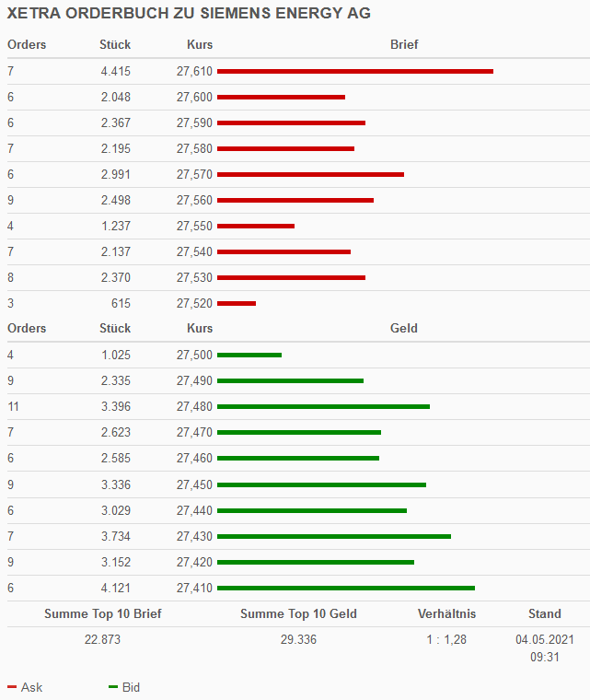Click the ask price 27,570

pos(194,174)
